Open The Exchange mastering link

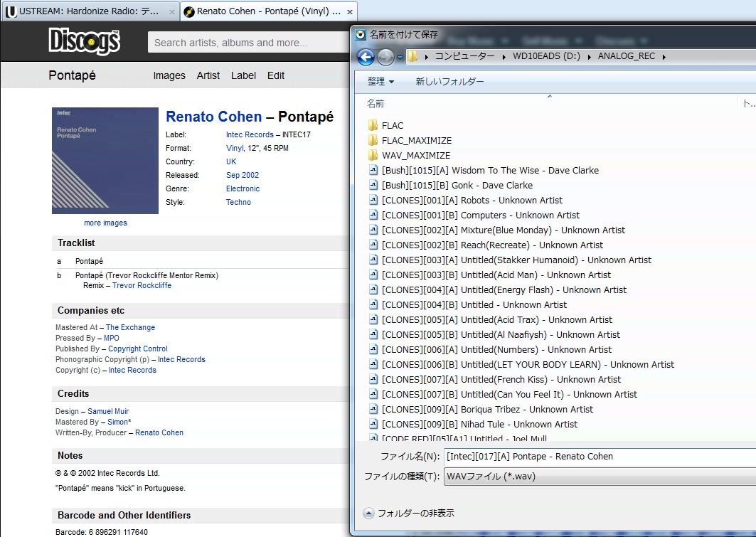(130, 327)
